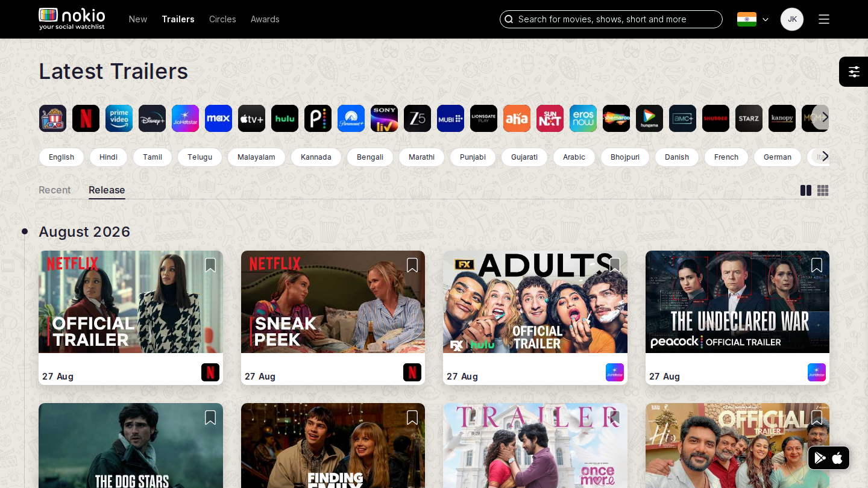Screen dimensions: 868x488
Task: Choose the Sony LIV platform icon
Action: [384, 118]
